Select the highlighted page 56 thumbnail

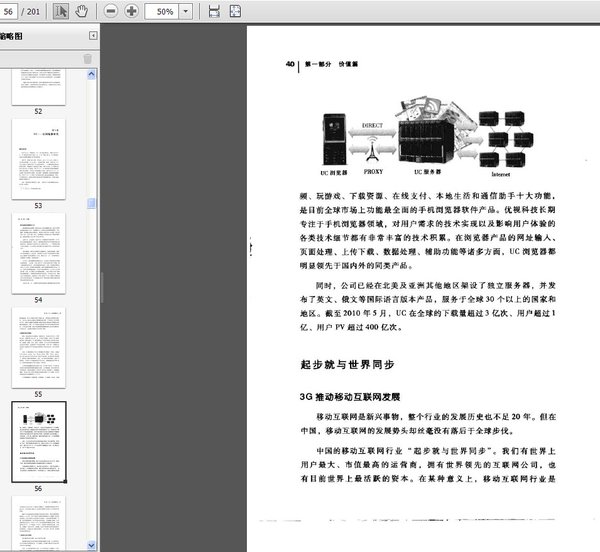coord(39,442)
